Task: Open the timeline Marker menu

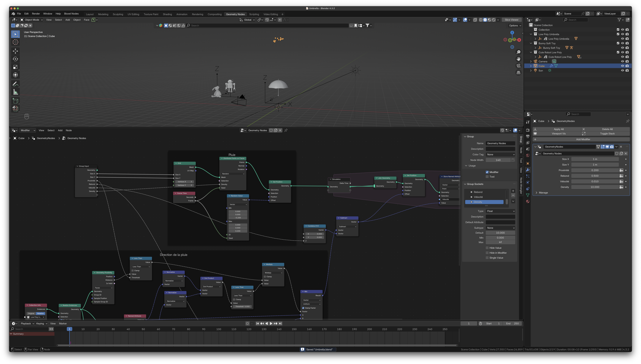Action: click(x=63, y=324)
